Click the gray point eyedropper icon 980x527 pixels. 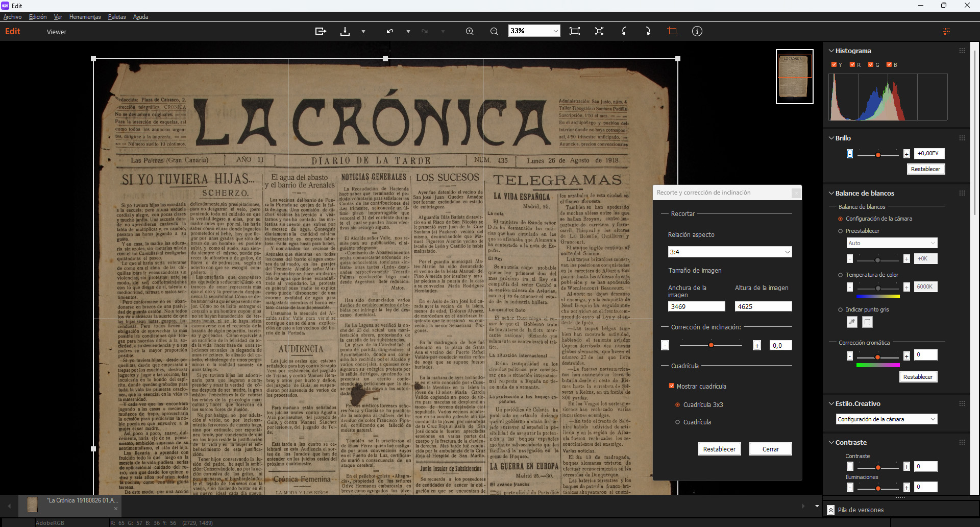coord(852,322)
